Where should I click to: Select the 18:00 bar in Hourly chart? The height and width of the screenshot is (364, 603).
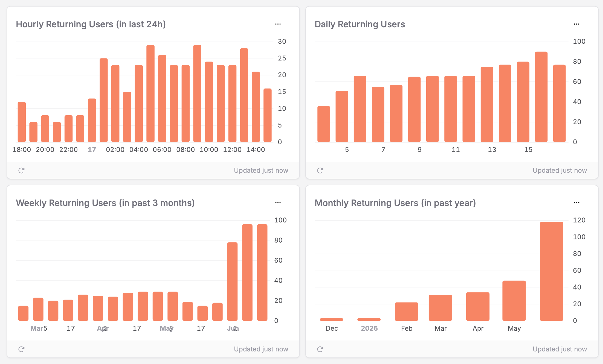[22, 122]
